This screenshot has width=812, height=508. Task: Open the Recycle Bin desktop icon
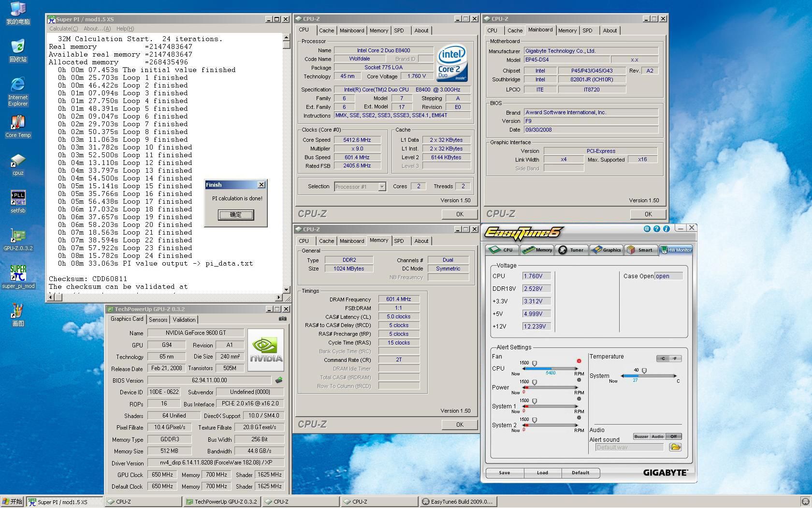click(x=18, y=50)
